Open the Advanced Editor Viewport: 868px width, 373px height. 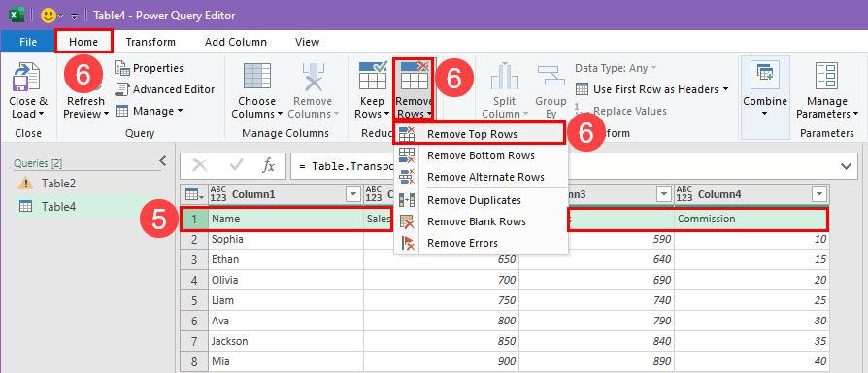(x=164, y=89)
